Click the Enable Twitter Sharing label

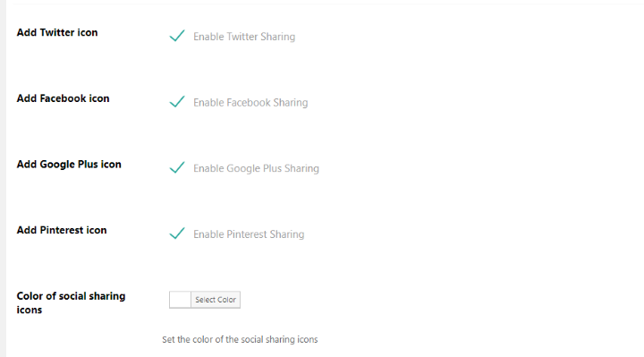(x=244, y=37)
